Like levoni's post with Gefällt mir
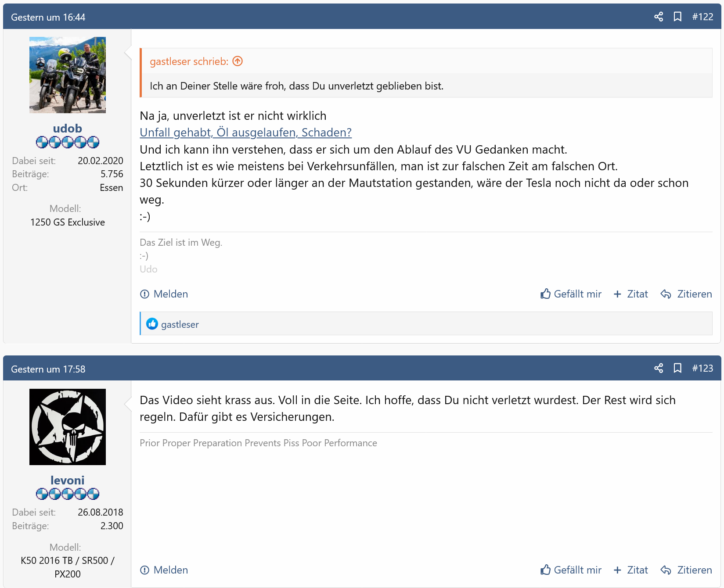Viewport: 724px width, 588px height. (571, 570)
